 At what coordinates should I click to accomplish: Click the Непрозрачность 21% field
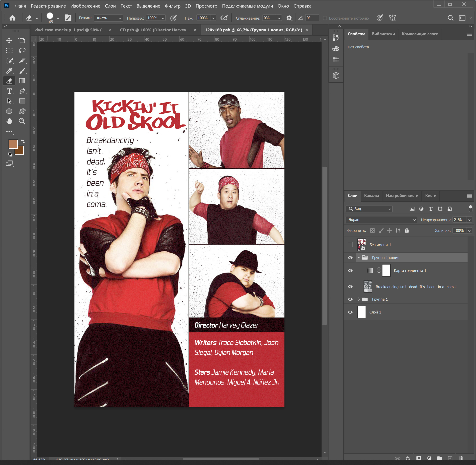(x=459, y=220)
